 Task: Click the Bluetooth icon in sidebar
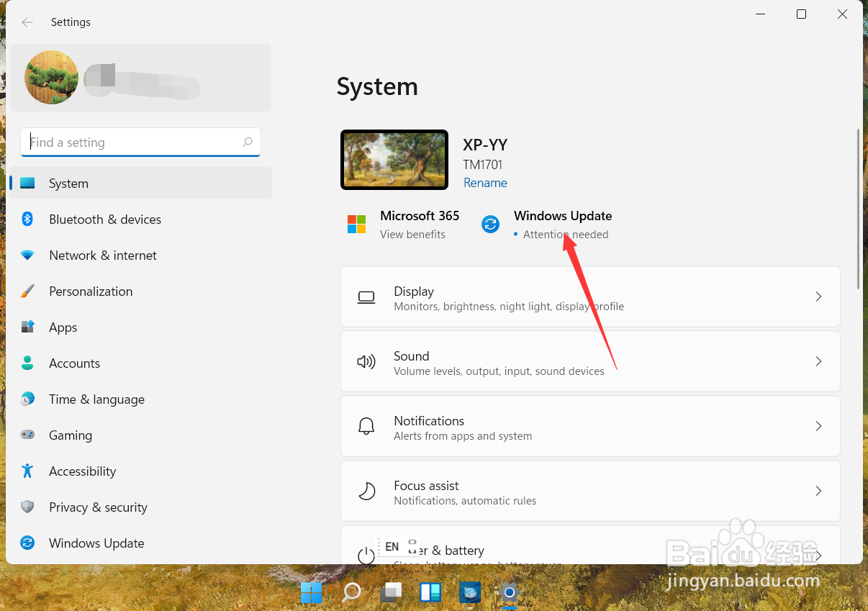pos(27,219)
